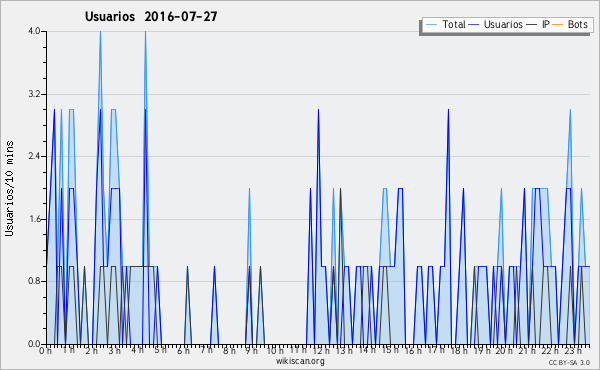
Task: Click the 4.0 y-axis value
Action: (34, 31)
